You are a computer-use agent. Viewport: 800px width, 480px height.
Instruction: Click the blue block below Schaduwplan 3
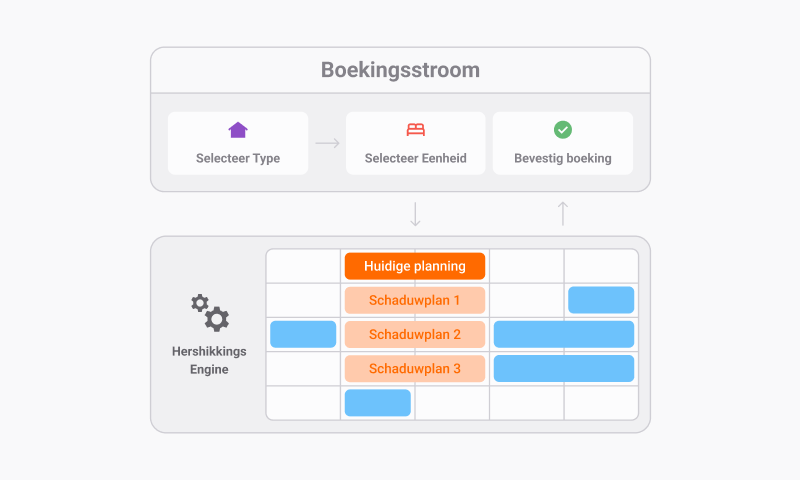pyautogui.click(x=378, y=402)
